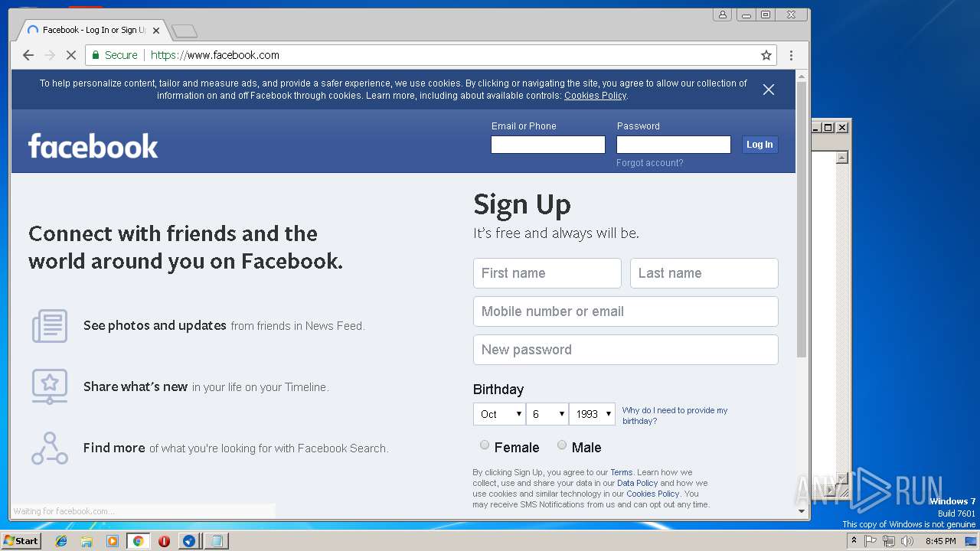Click the Chrome taskbar icon

tap(138, 541)
